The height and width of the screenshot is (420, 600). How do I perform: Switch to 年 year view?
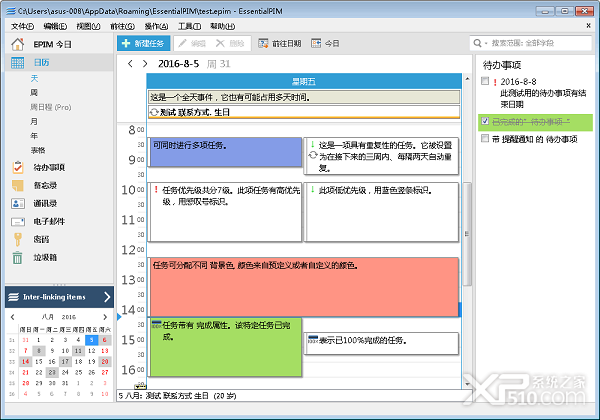pos(34,136)
